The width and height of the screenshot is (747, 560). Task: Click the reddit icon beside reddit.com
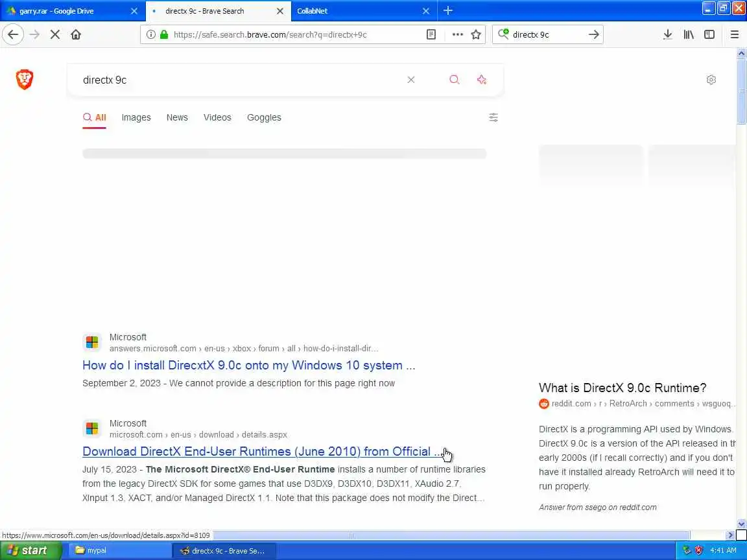(543, 404)
